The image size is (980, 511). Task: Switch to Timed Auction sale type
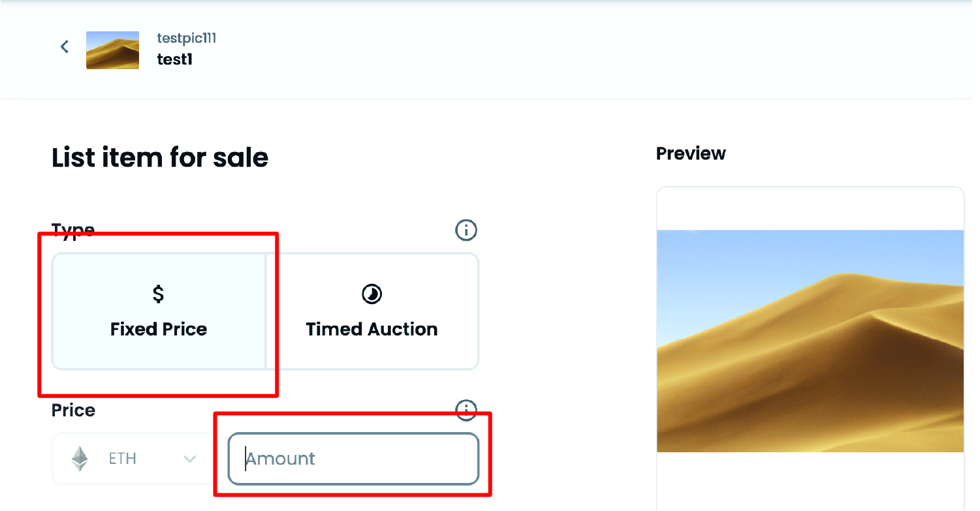pos(372,312)
